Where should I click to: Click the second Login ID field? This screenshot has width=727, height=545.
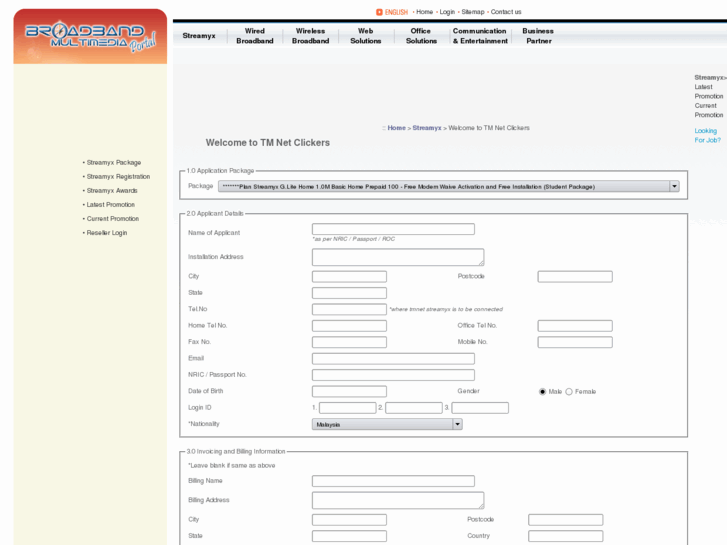click(414, 408)
